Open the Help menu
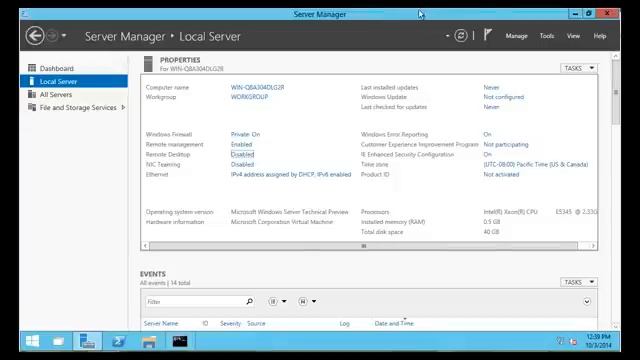640x360 pixels. [x=600, y=36]
